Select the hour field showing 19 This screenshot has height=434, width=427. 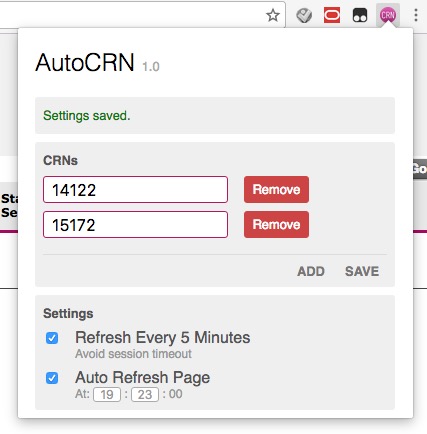click(x=107, y=395)
